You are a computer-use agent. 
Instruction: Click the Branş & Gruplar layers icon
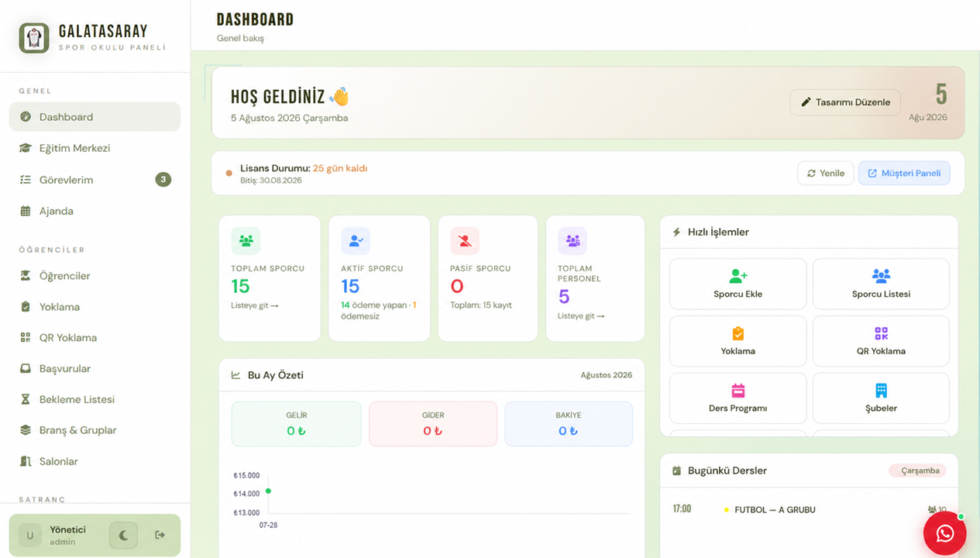pyautogui.click(x=25, y=430)
